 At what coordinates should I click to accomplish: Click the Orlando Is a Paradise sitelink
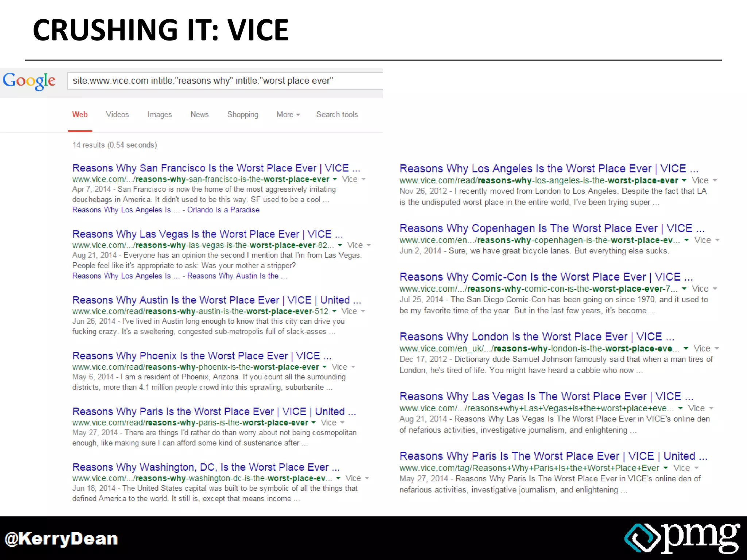[223, 210]
